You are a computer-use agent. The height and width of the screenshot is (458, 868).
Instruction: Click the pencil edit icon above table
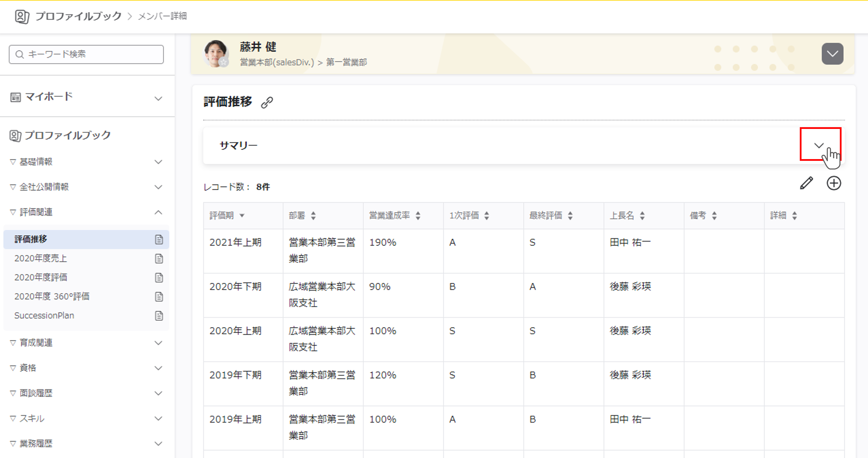[806, 183]
